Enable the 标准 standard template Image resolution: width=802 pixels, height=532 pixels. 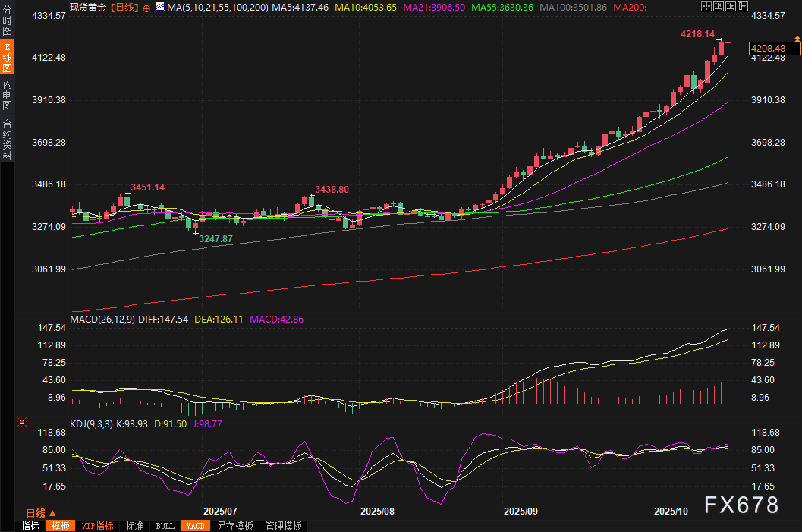(134, 526)
